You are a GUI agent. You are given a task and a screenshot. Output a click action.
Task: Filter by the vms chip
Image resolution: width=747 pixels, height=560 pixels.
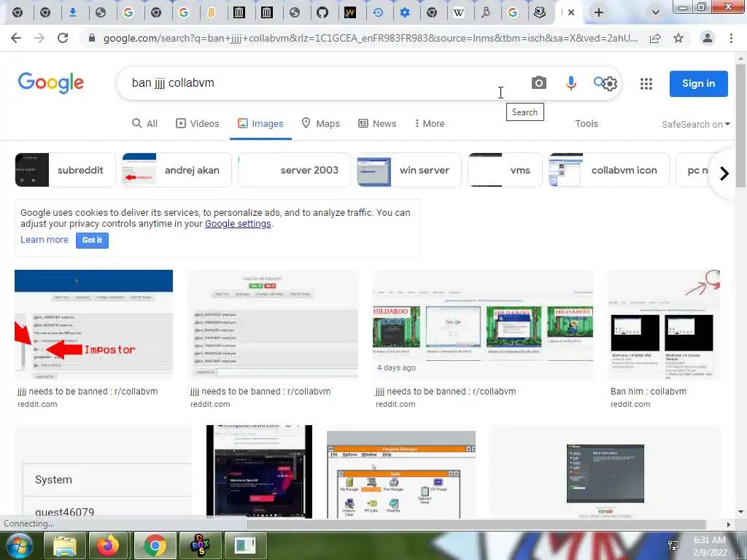click(505, 170)
